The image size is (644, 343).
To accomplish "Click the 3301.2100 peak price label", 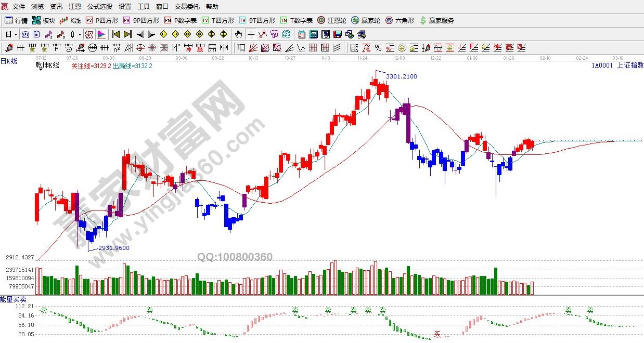I will tap(402, 76).
